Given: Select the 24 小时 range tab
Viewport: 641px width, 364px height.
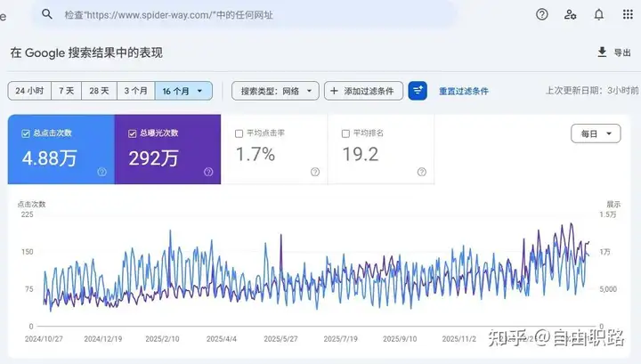Looking at the screenshot, I should point(29,91).
